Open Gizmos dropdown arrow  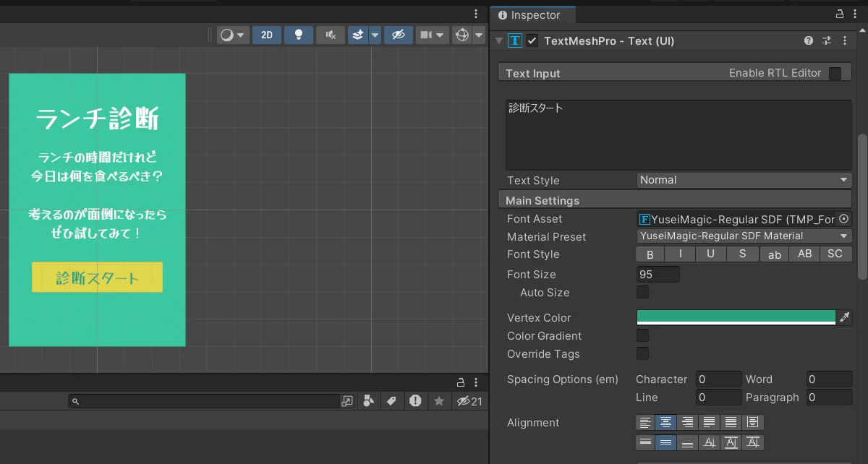pos(478,35)
